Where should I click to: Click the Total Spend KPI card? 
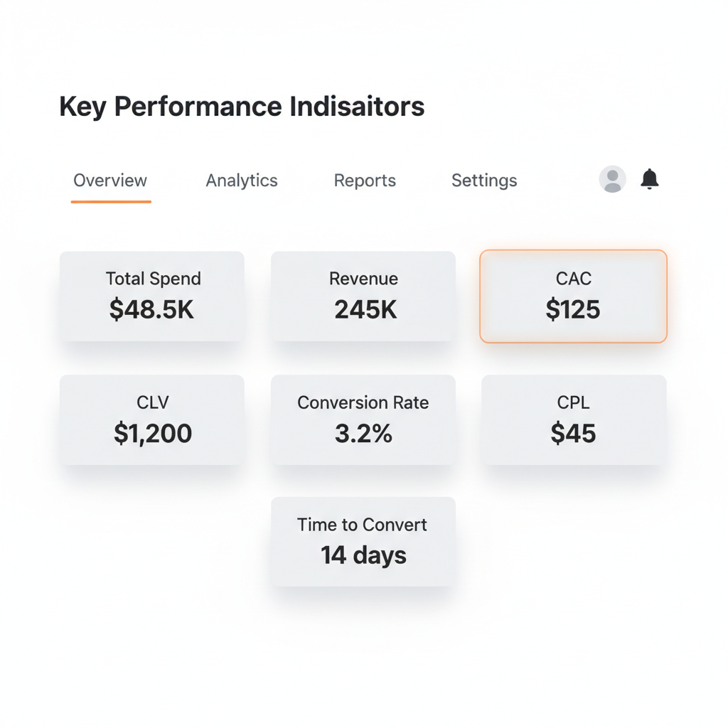(151, 296)
